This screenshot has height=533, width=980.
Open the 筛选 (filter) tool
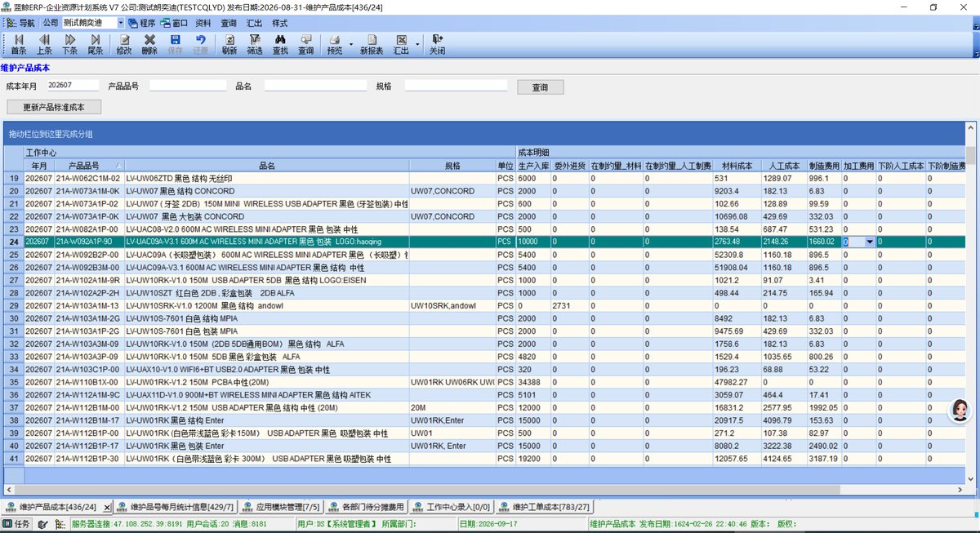[255, 44]
